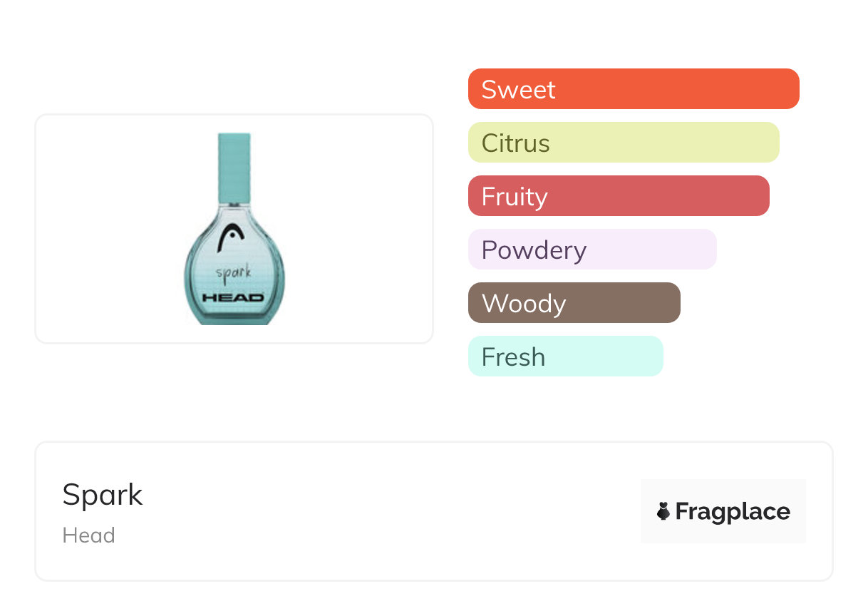
Task: Choose the mint Fresh accord bar
Action: 566,356
